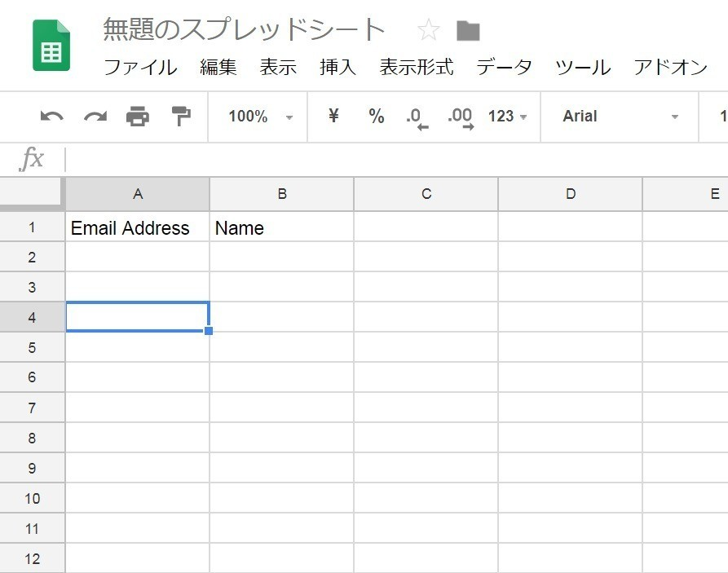Click the print icon
Screen dimensions: 728x573
coord(138,116)
